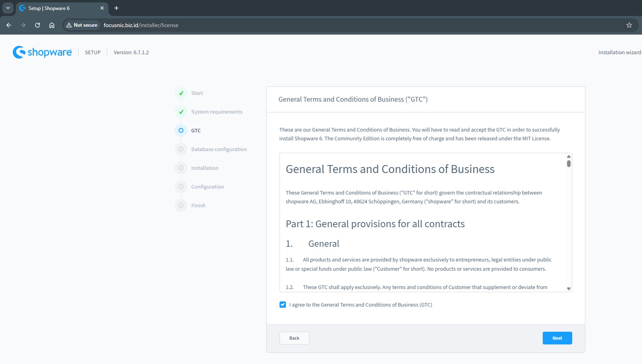This screenshot has width=642, height=364.
Task: Reload the page with refresh icon
Action: 37,25
